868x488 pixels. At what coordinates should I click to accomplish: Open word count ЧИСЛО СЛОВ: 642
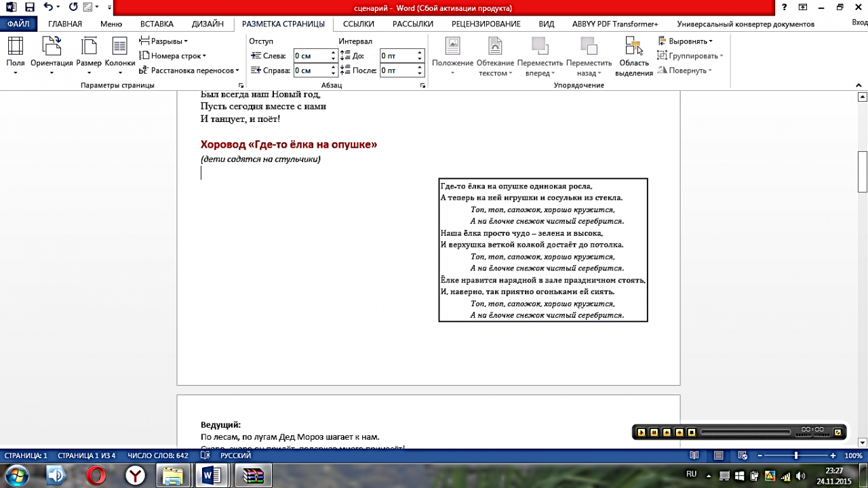pos(158,455)
